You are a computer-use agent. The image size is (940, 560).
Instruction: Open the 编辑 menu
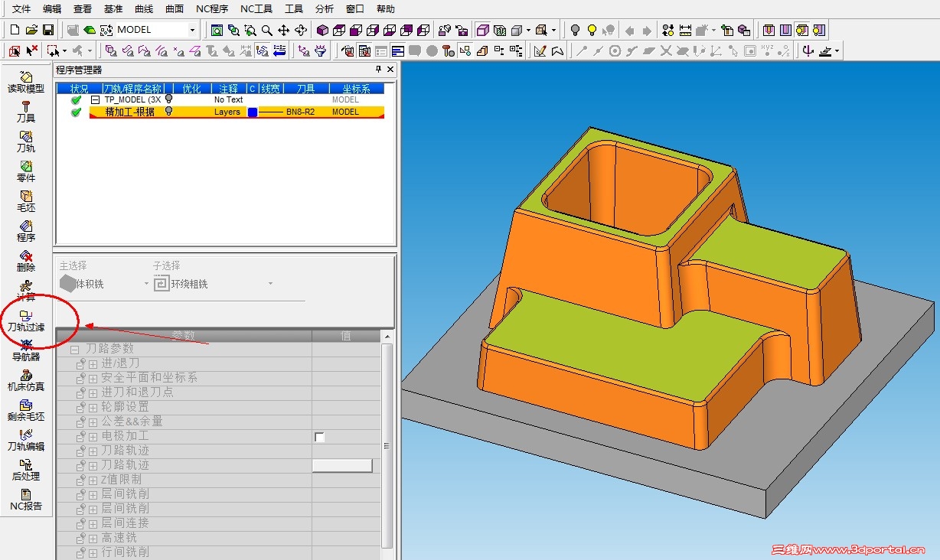click(52, 9)
